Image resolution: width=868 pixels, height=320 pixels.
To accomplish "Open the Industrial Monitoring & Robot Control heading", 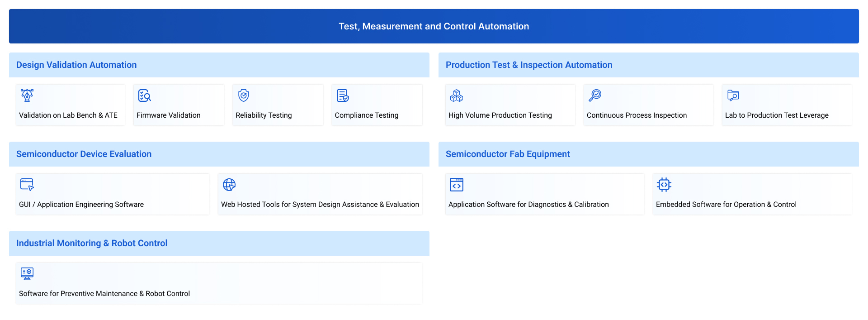I will [x=92, y=243].
